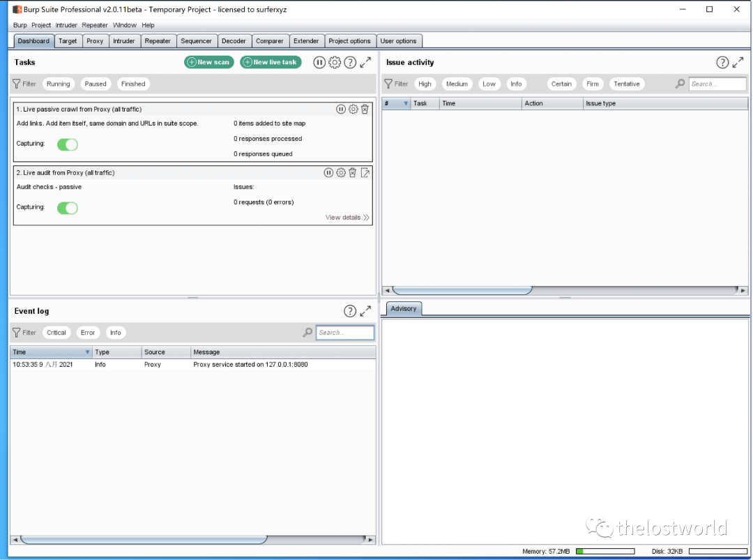
Task: Pause the Live audit from Proxy task
Action: (x=328, y=172)
